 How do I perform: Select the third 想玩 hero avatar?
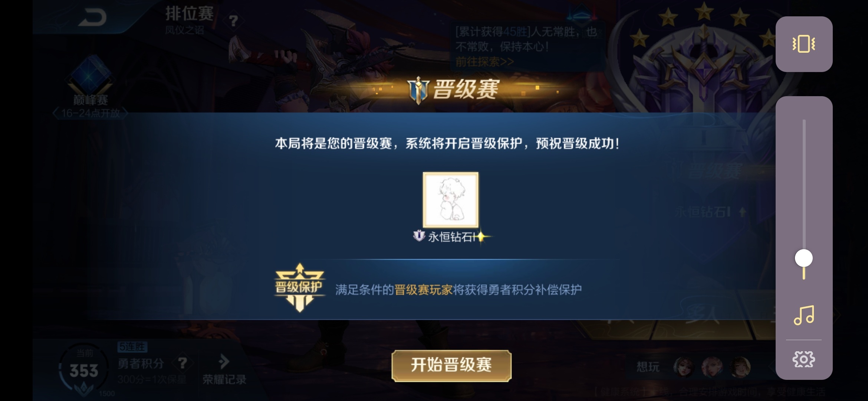[740, 367]
